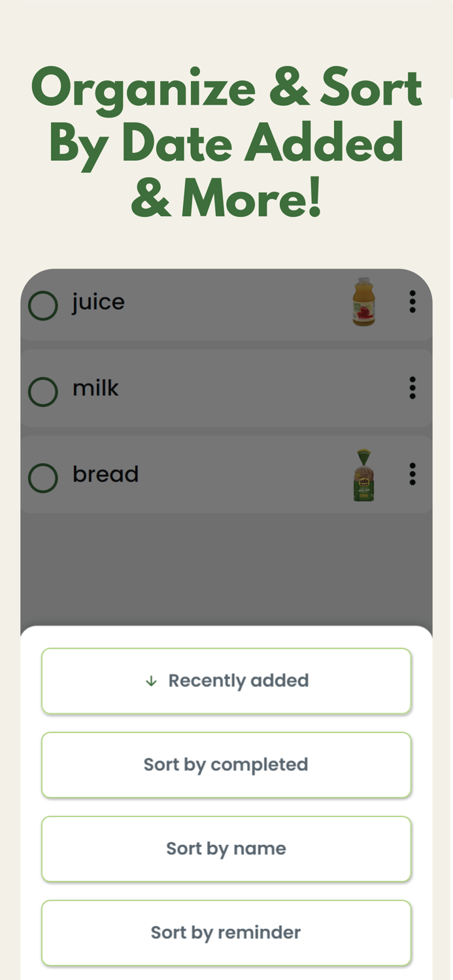This screenshot has width=453, height=980.
Task: Click the bread loaf product image
Action: 364,474
